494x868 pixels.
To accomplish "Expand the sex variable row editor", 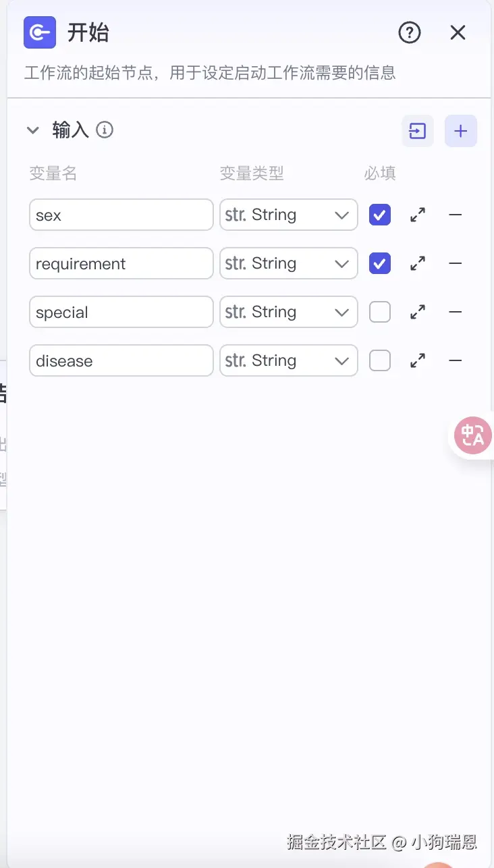I will point(418,215).
